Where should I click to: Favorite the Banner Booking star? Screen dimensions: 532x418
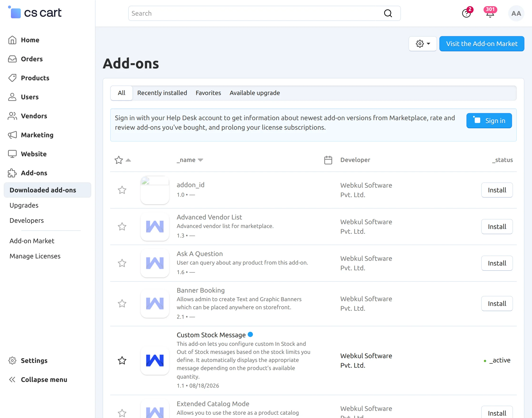tap(122, 304)
